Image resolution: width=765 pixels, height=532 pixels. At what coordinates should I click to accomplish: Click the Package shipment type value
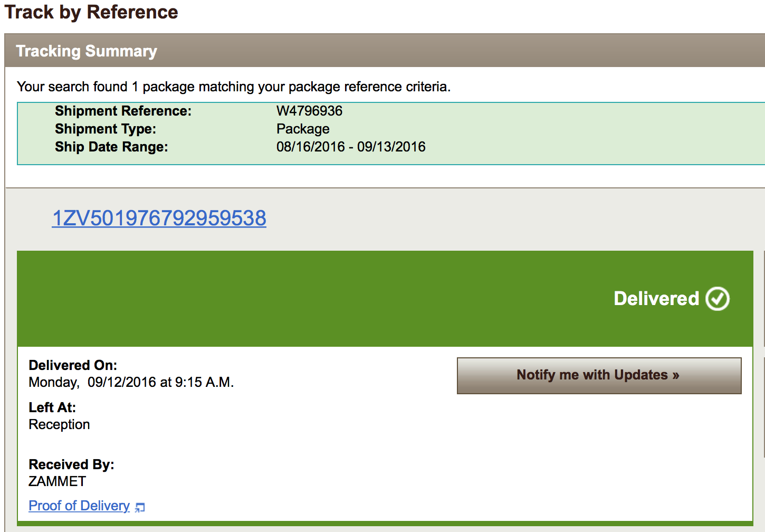pyautogui.click(x=303, y=129)
